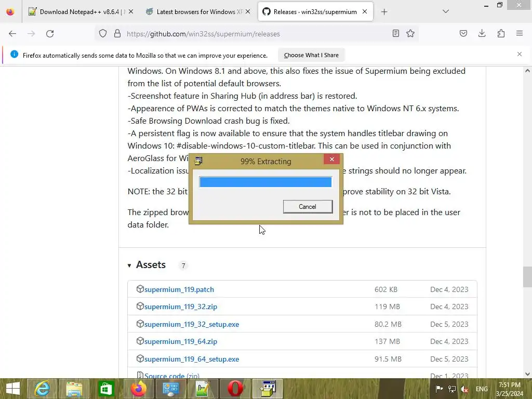Click the Firefox taskbar icon
The image size is (532, 399).
(x=138, y=389)
